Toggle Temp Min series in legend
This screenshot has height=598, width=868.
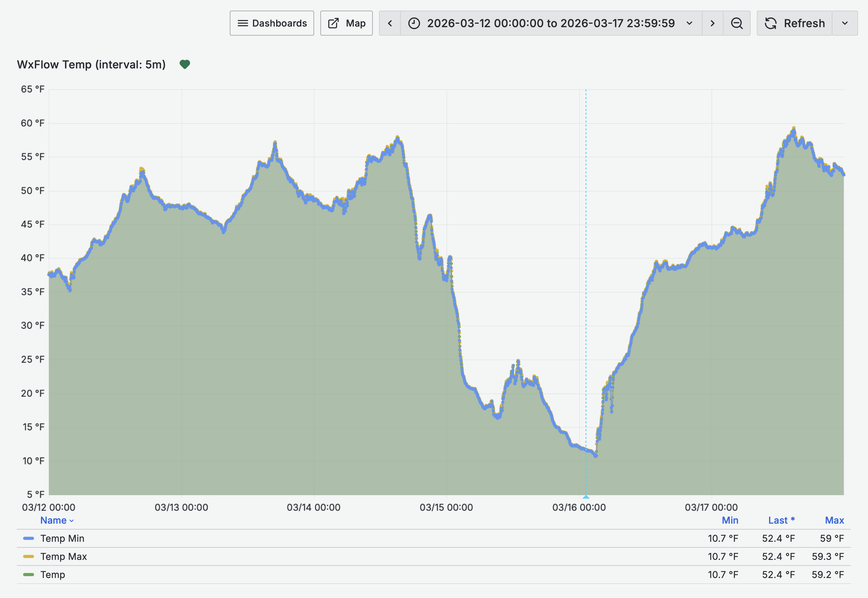tap(62, 538)
